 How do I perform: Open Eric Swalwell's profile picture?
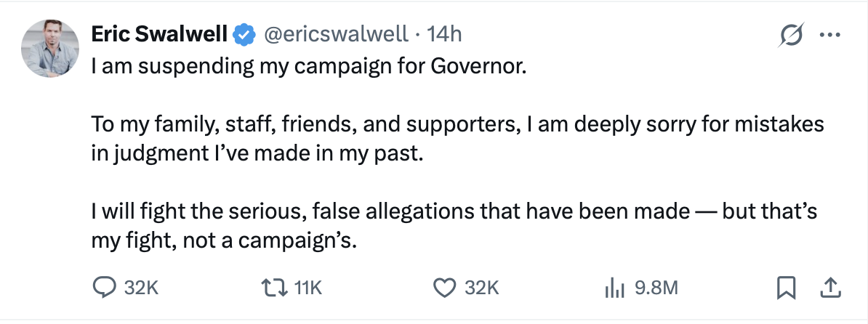pos(51,49)
